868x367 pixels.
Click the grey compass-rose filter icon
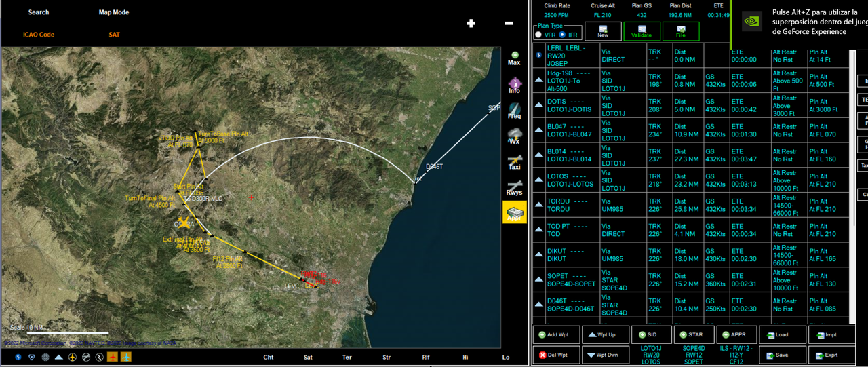click(45, 357)
